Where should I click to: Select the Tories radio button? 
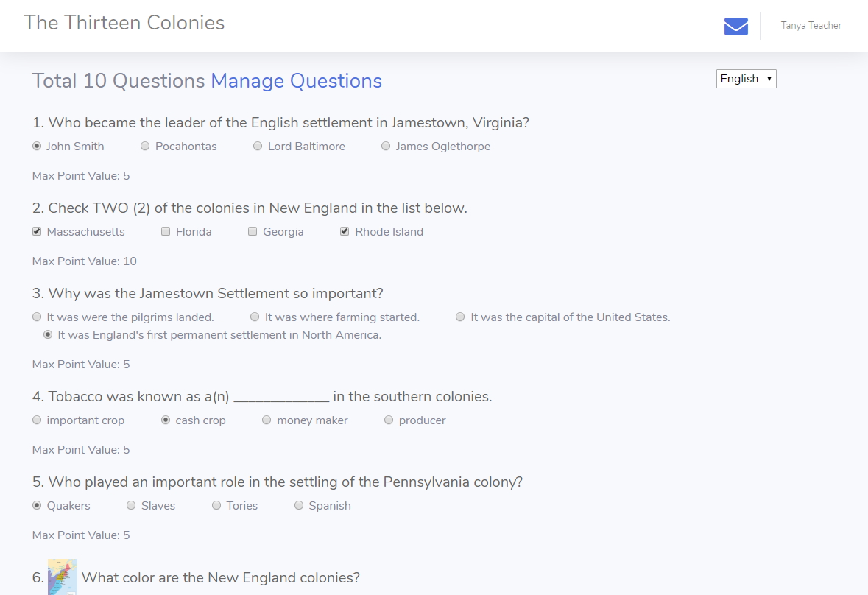(216, 505)
